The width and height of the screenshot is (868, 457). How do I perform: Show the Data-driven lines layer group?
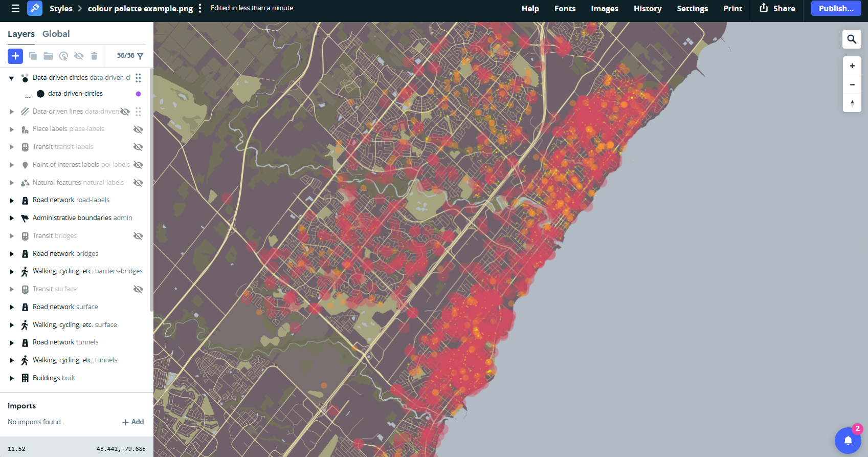click(x=125, y=112)
